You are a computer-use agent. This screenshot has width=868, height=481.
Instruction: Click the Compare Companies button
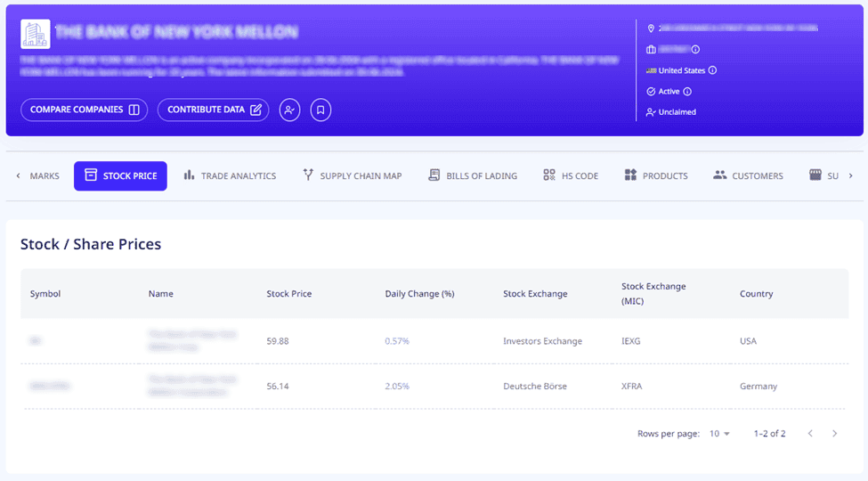pos(85,110)
